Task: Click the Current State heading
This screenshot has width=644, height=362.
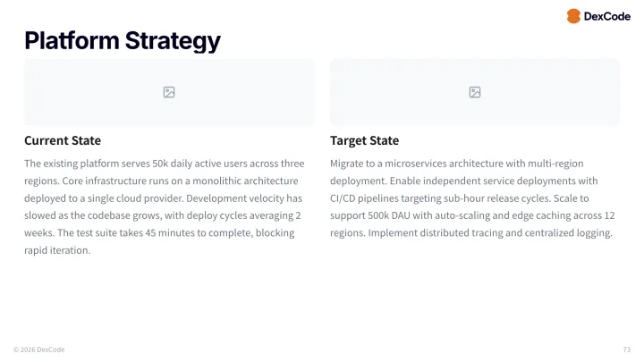Action: click(x=63, y=140)
